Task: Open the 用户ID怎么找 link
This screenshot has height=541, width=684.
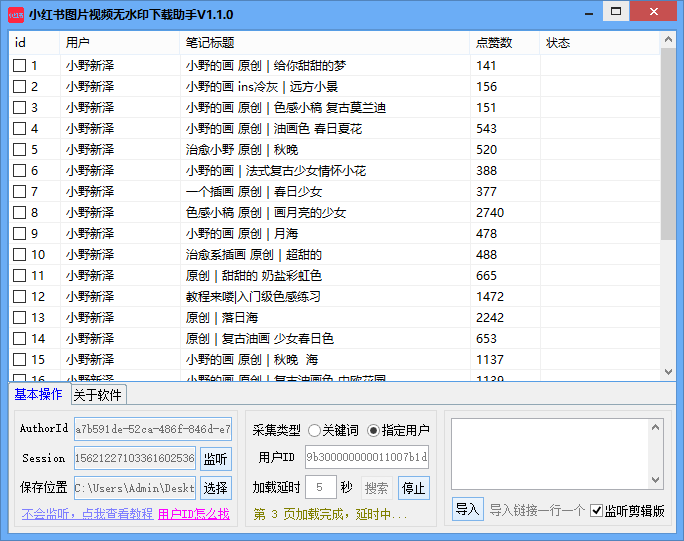Action: click(x=194, y=514)
